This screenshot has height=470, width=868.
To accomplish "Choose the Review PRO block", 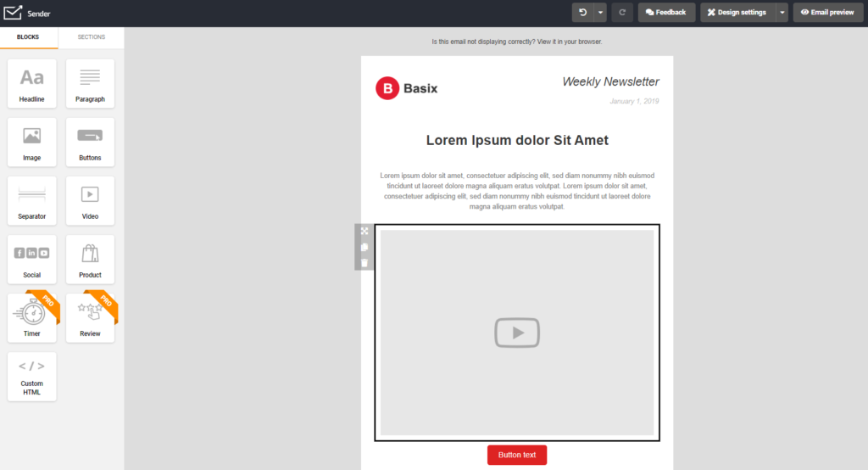I will click(90, 318).
